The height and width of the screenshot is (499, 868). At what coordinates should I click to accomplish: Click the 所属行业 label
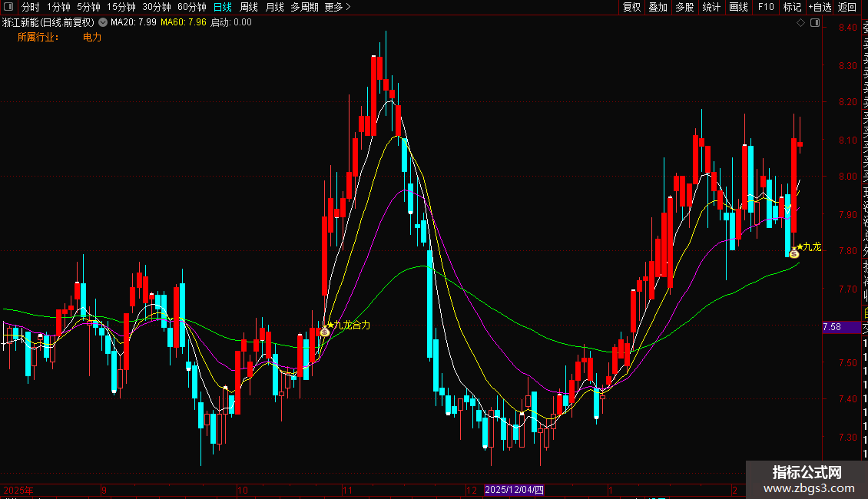coord(38,37)
